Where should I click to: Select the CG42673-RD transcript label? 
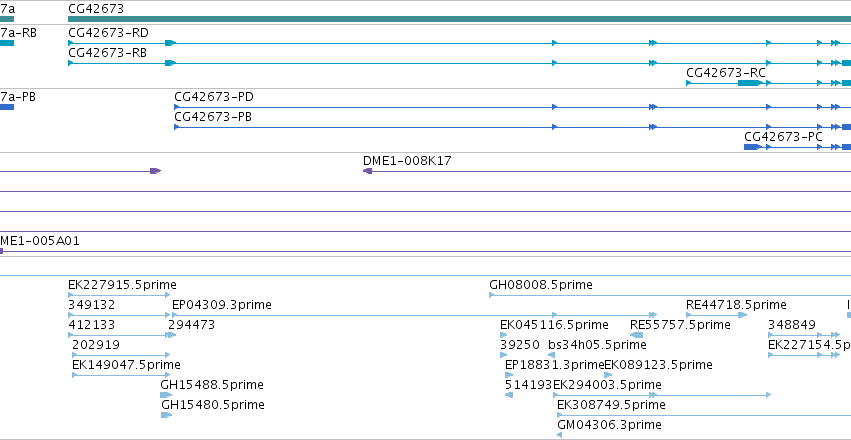click(109, 33)
